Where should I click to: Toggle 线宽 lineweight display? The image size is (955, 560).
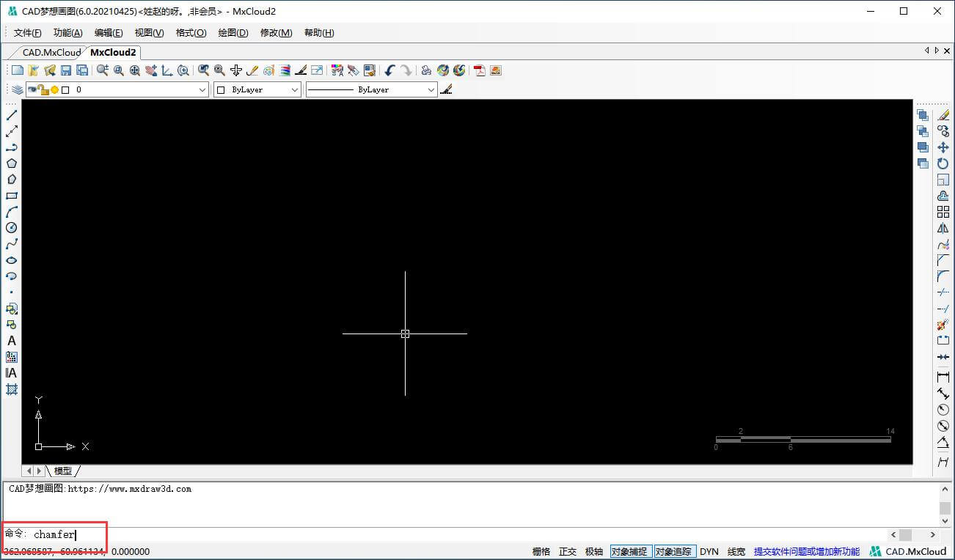point(736,552)
